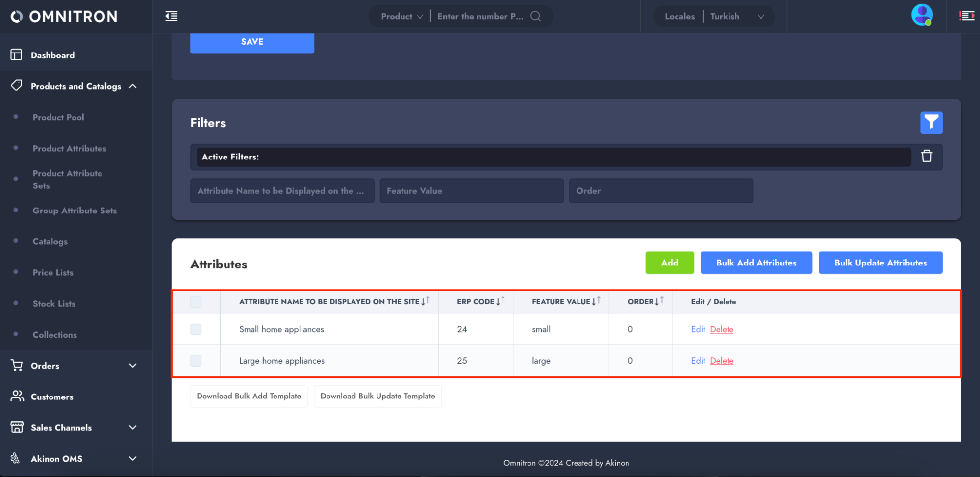The height and width of the screenshot is (477, 980).
Task: Open the right panel toggle icon
Action: click(x=966, y=16)
